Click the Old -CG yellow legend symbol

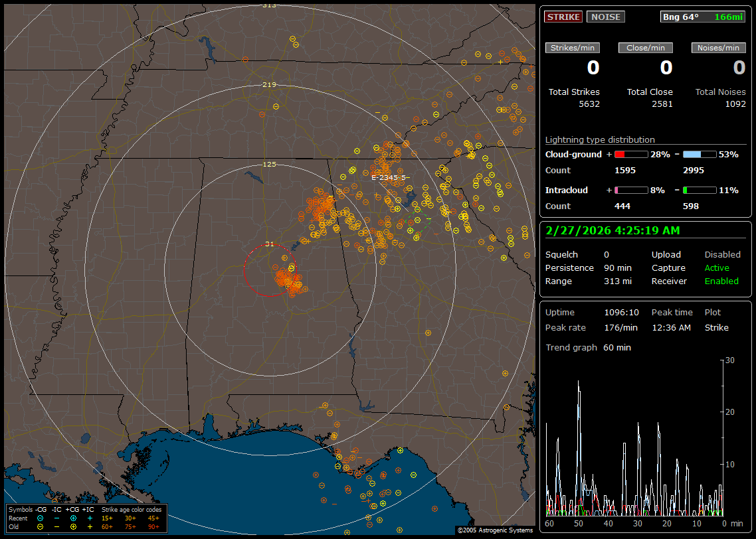pyautogui.click(x=41, y=526)
